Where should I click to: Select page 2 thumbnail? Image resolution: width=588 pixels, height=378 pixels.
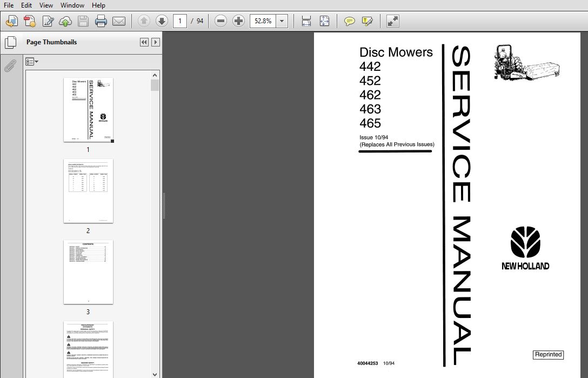(x=89, y=191)
